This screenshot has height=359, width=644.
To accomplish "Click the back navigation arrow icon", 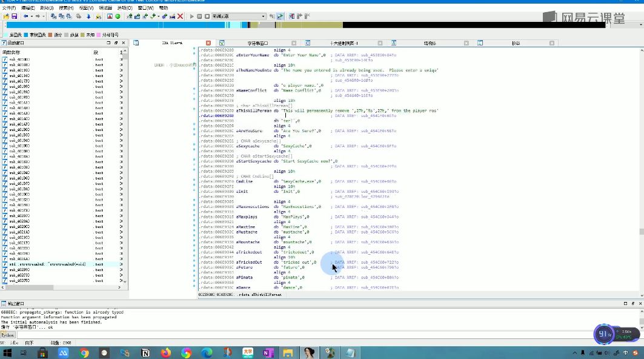I will tap(26, 16).
